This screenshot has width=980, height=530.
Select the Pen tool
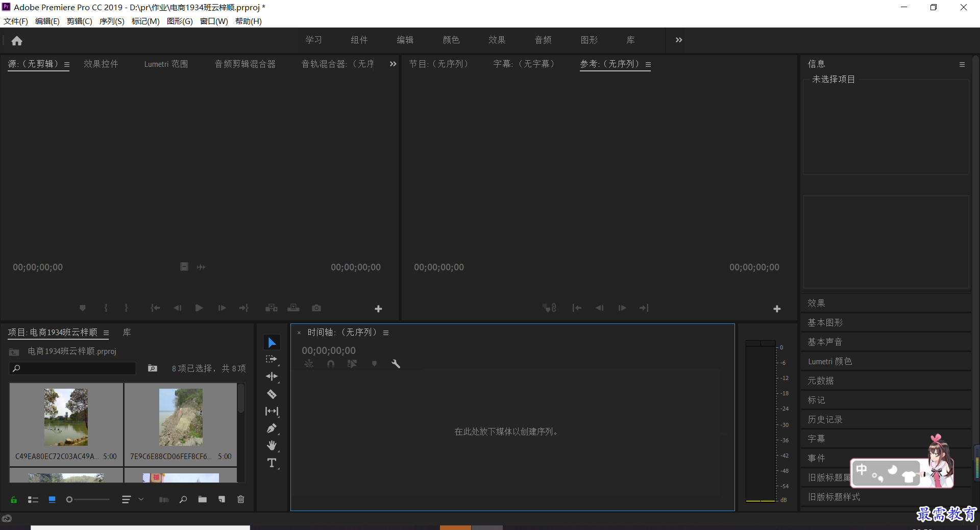pyautogui.click(x=272, y=428)
